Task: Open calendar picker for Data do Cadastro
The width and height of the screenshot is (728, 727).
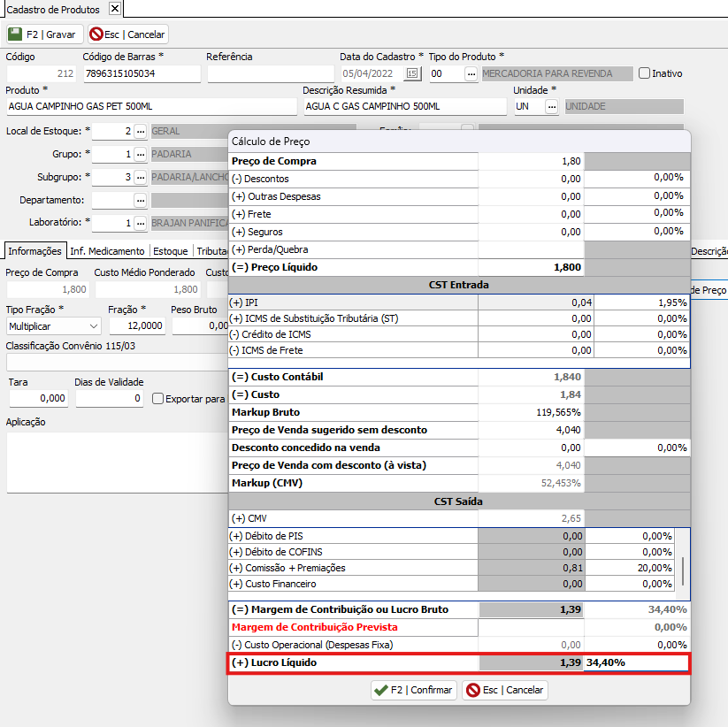Action: click(412, 74)
